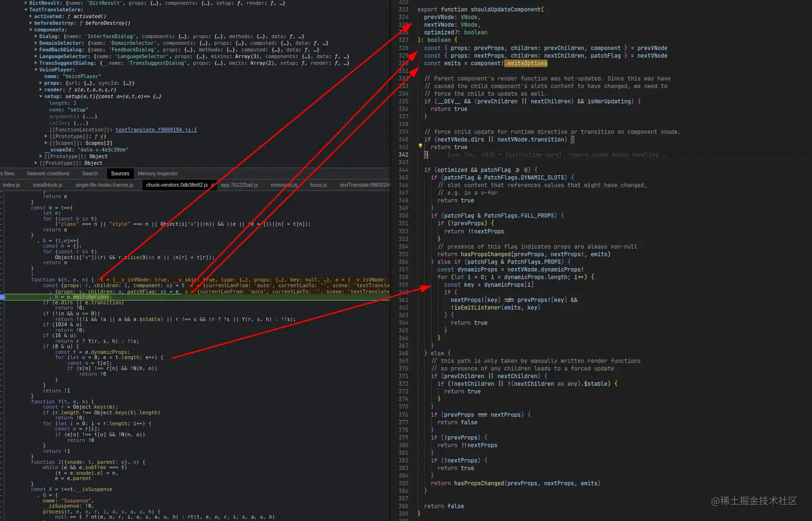Collapse the TextTranslateCore node
Viewport: 812px width, 521px height.
(x=26, y=10)
